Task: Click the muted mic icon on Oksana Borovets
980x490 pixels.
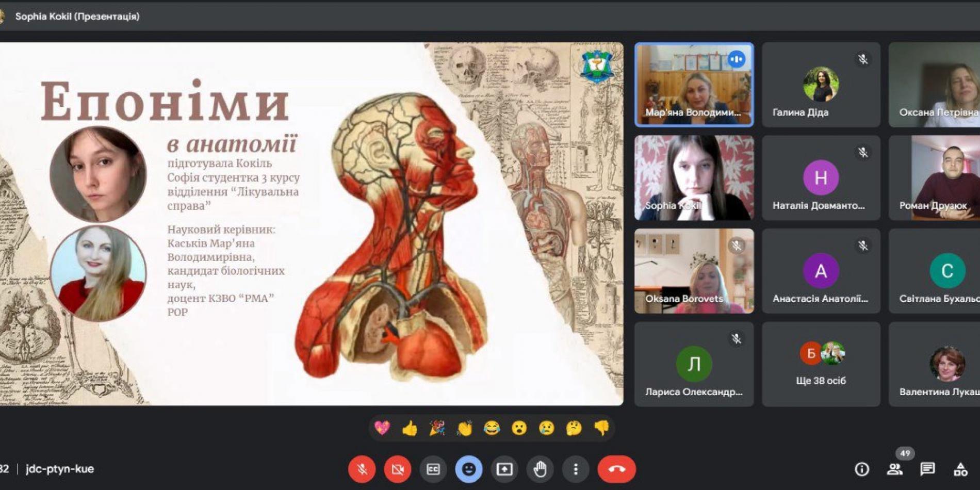Action: pos(737,246)
